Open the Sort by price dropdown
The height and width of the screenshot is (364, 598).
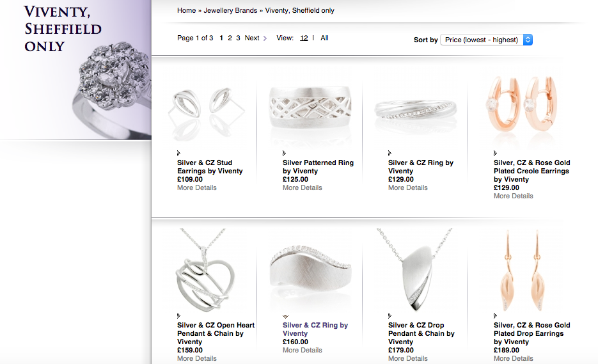486,40
